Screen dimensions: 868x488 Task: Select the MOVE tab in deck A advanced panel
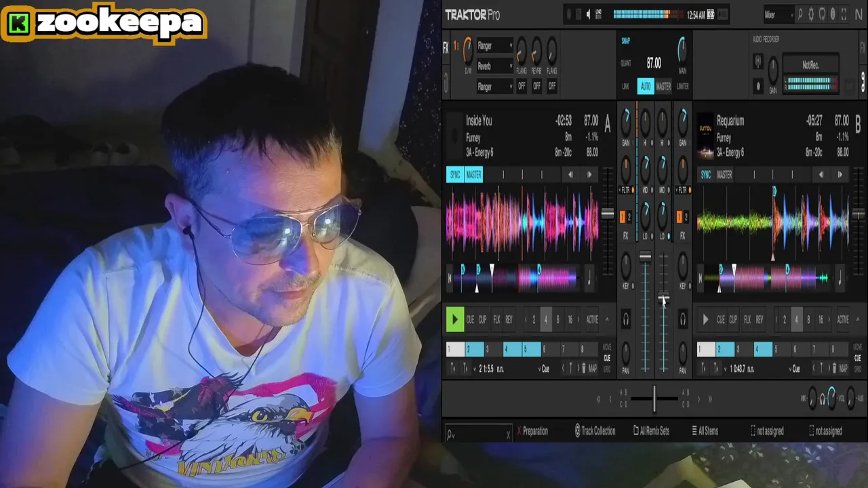pos(607,348)
